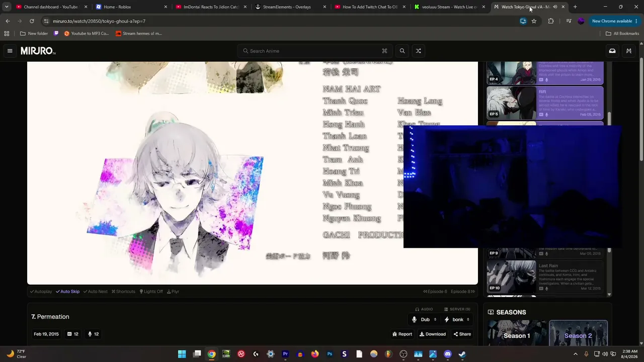Click the magnifier search button in the header

(402, 51)
